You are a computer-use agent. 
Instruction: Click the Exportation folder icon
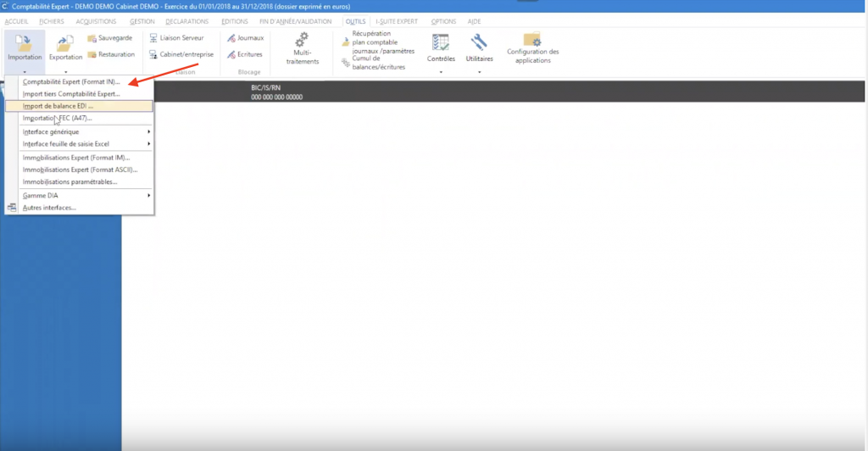pyautogui.click(x=64, y=43)
